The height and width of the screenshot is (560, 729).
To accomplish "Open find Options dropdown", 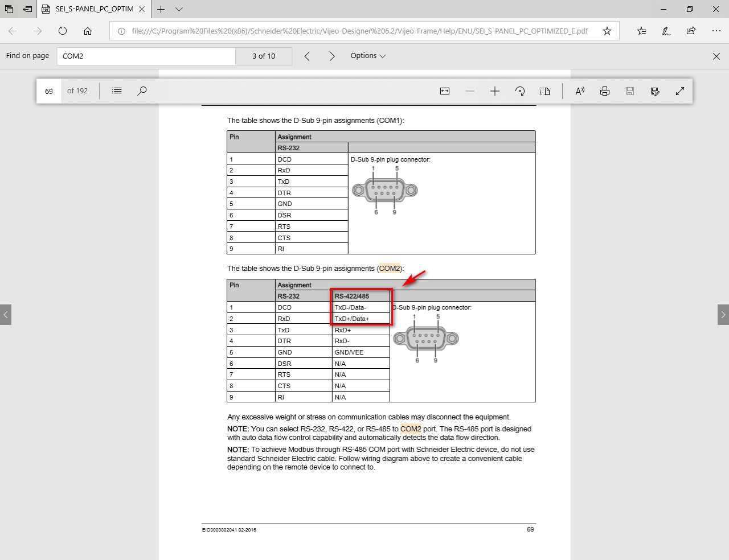I will click(x=368, y=56).
